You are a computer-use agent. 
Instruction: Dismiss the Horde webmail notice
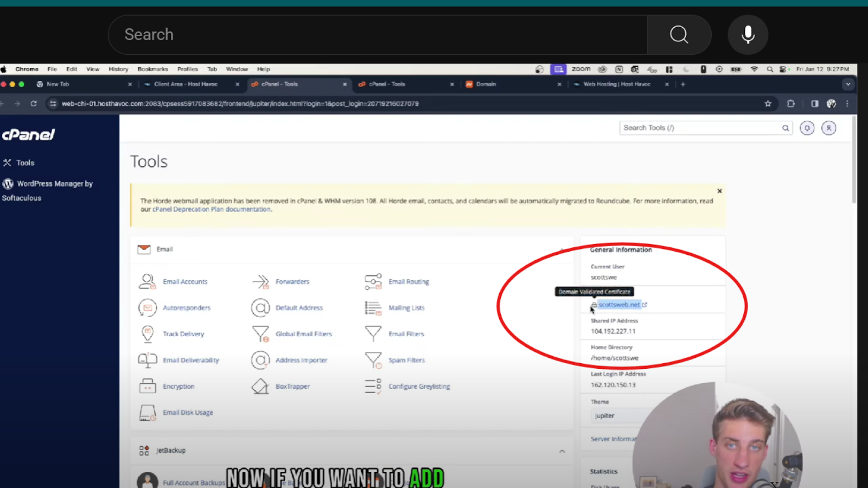(x=719, y=191)
